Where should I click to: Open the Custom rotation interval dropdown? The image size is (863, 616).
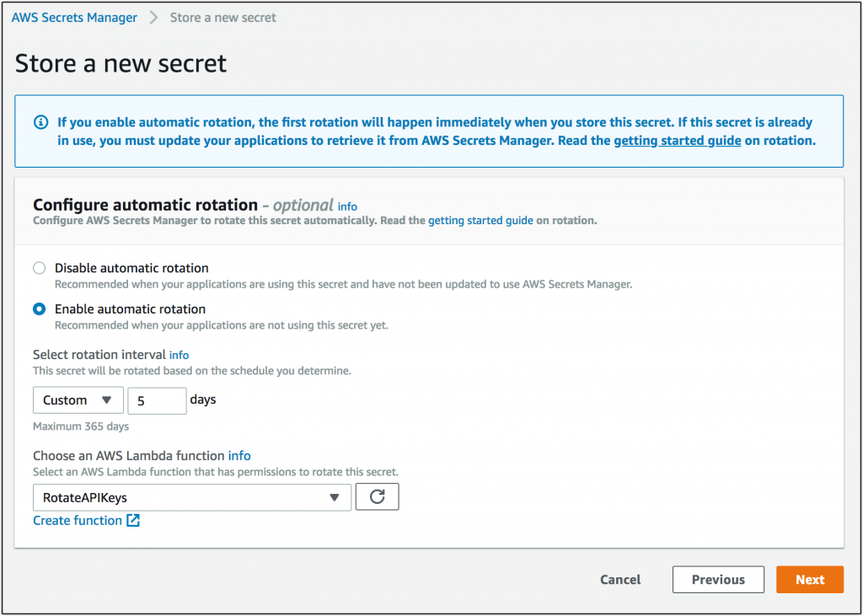click(x=78, y=400)
